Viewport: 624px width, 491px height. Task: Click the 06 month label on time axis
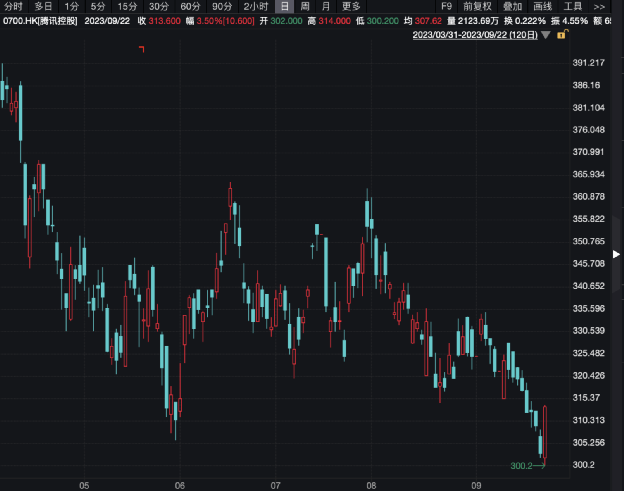(180, 485)
